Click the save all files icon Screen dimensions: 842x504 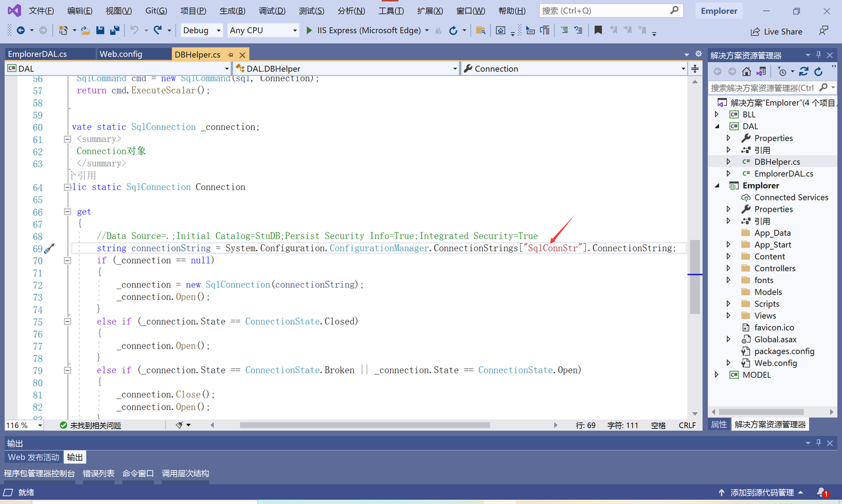(x=115, y=30)
